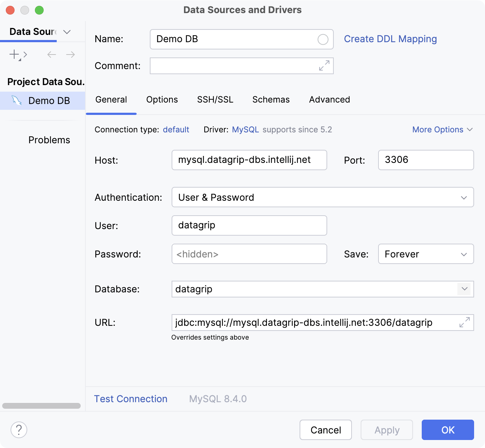
Task: Open the Schemas tab
Action: (270, 99)
